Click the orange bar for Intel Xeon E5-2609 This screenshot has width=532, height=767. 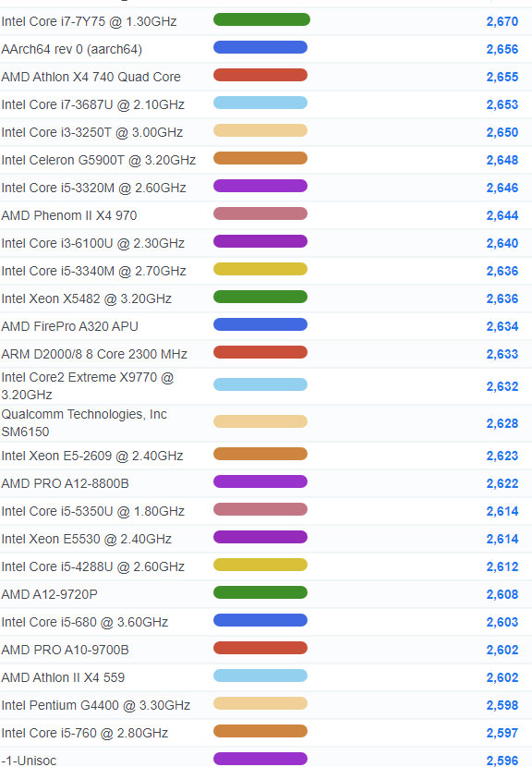pos(260,454)
